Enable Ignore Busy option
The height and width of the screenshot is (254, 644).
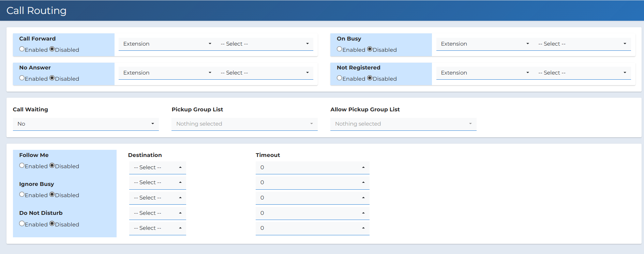(22, 194)
